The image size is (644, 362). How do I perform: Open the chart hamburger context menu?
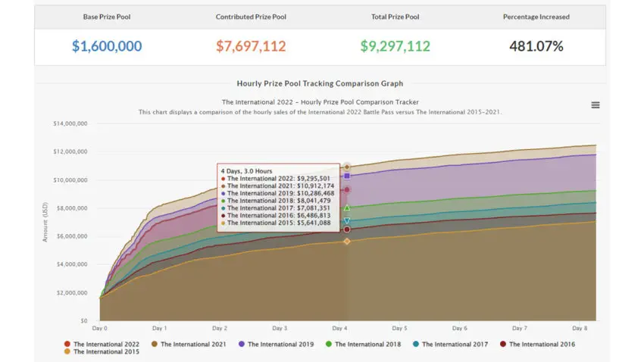[x=595, y=105]
